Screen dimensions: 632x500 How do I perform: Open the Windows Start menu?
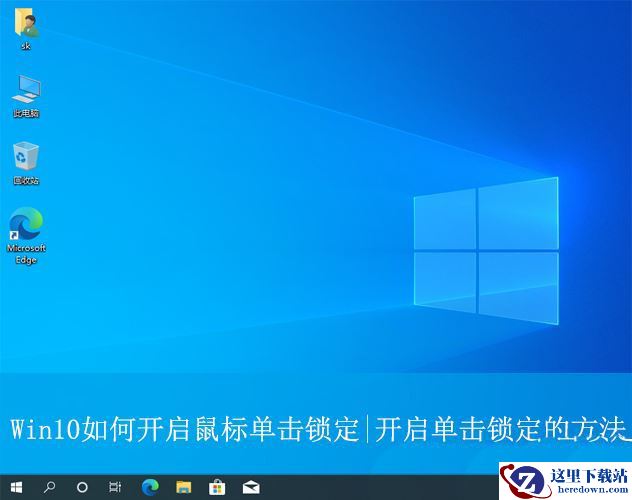point(16,488)
